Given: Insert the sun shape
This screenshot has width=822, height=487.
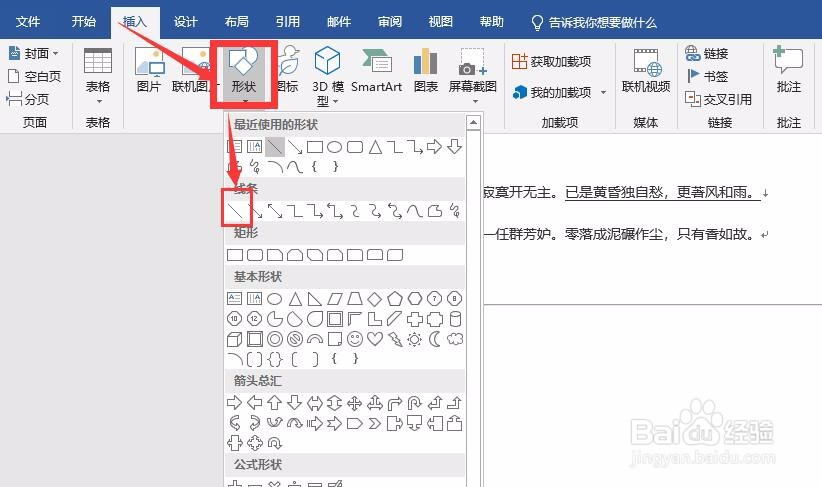Looking at the screenshot, I should [x=415, y=339].
